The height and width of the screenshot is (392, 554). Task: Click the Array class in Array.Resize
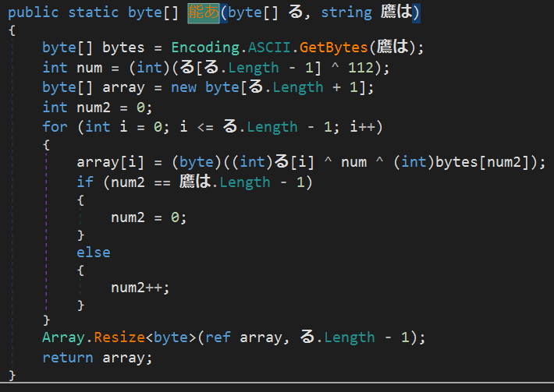(x=64, y=337)
